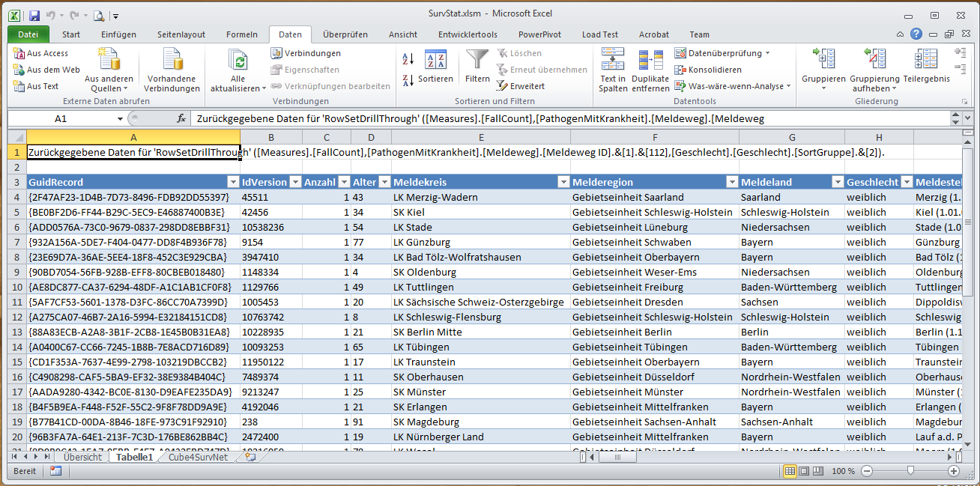
Task: Open the Alter column filter dropdown
Action: pos(384,182)
